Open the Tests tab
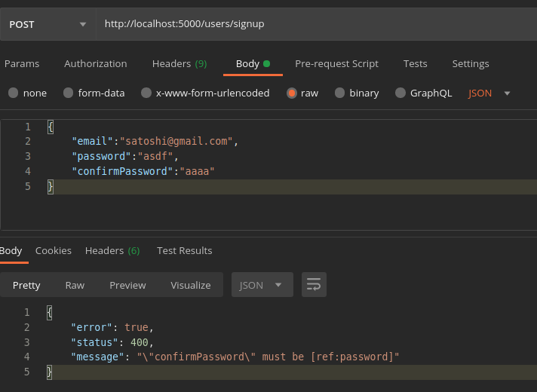The height and width of the screenshot is (392, 537). click(x=415, y=64)
